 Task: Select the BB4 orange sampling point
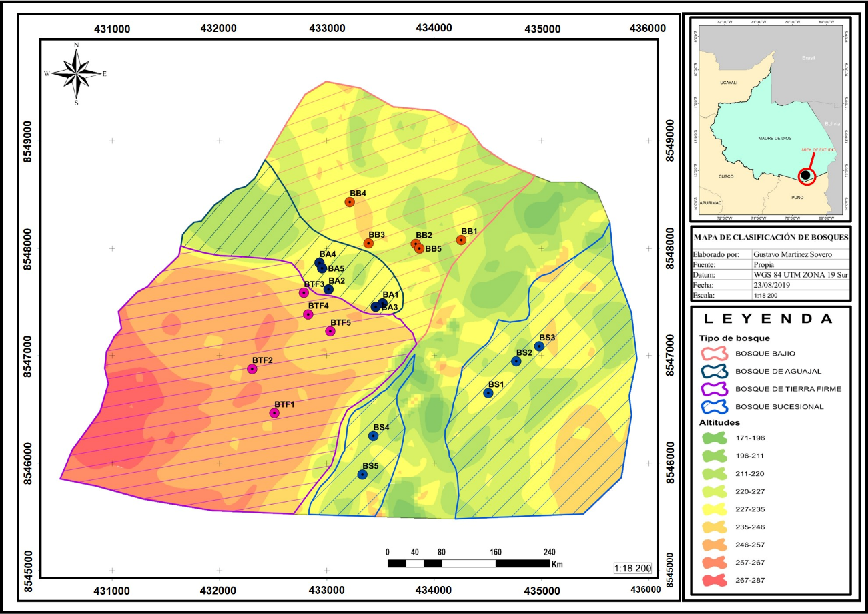349,202
